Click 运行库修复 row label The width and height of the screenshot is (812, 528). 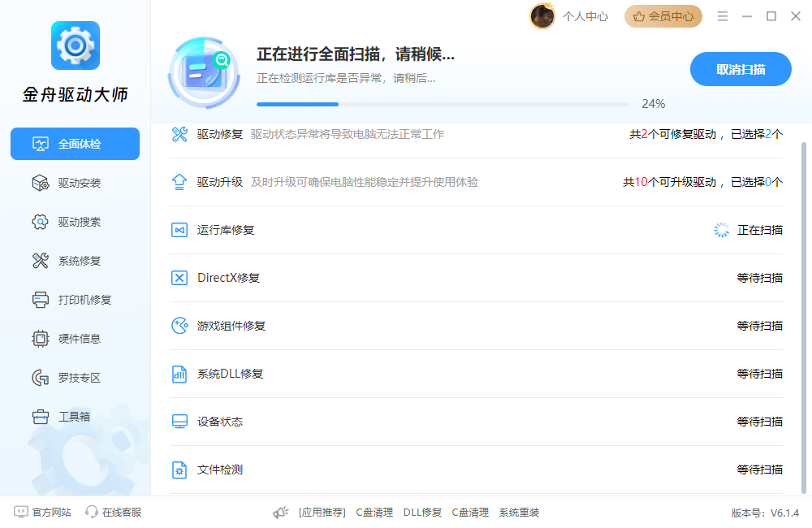pos(226,230)
